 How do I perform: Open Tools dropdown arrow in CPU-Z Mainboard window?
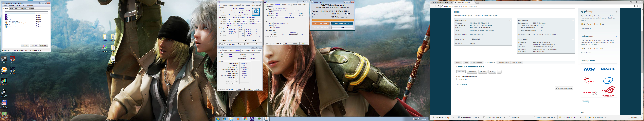[290, 43]
